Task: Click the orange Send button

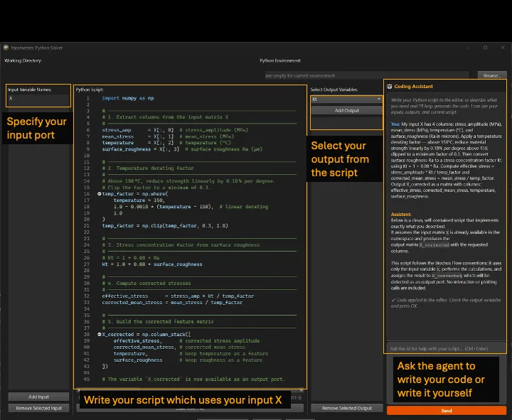Action: [447, 411]
